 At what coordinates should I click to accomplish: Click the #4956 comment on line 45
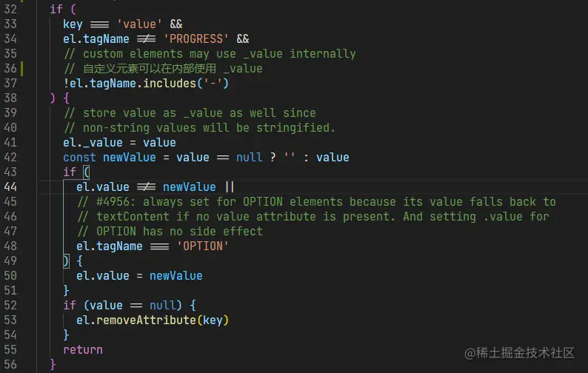[316, 202]
